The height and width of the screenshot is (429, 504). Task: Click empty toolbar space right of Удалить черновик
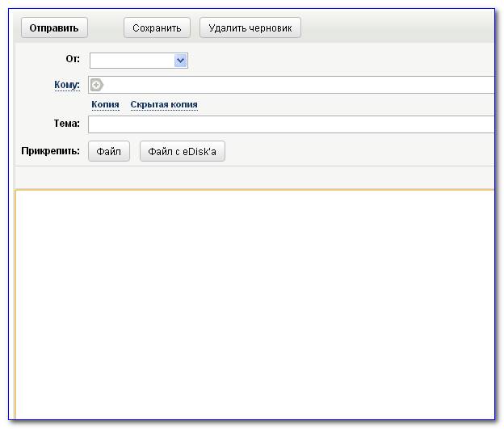tap(396, 28)
